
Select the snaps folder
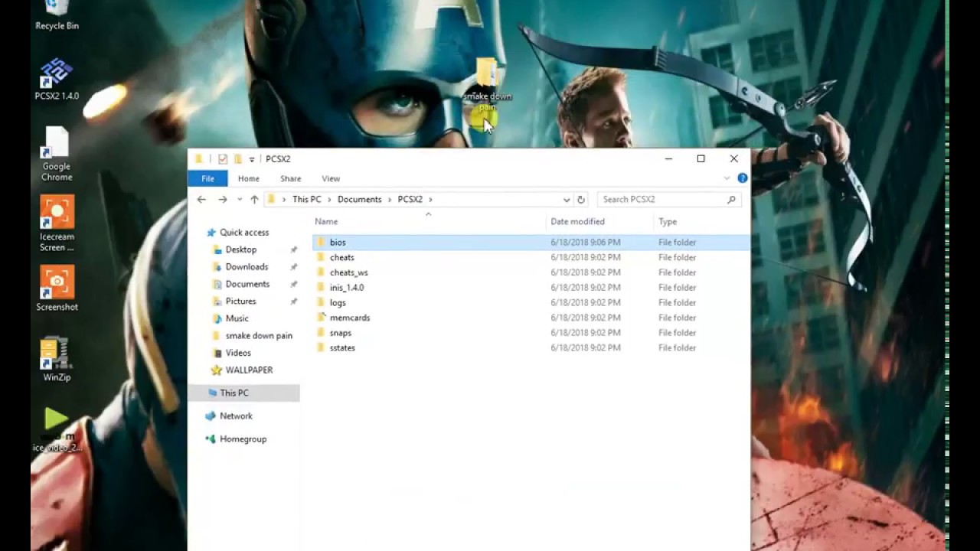[x=340, y=333]
